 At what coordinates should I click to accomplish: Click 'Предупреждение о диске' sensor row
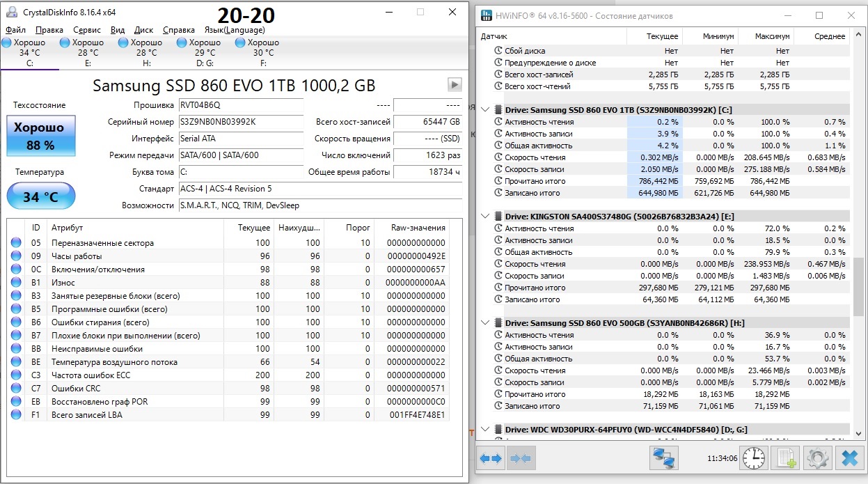665,63
